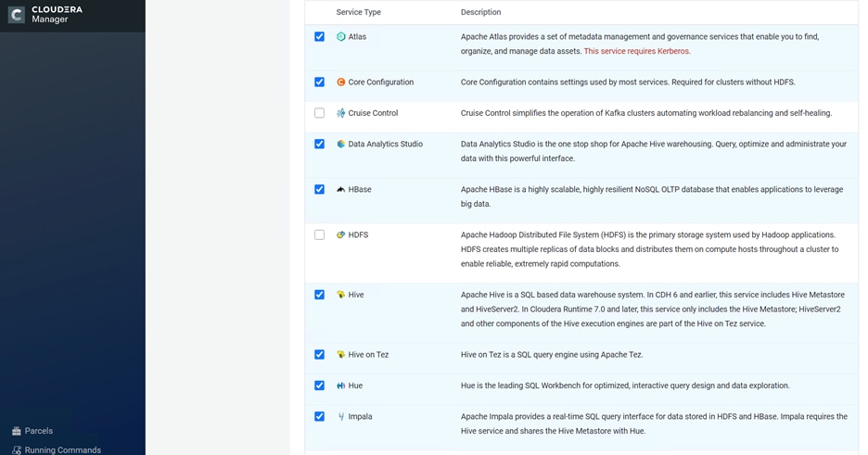Uncheck the Hive on Tez checkbox

[319, 354]
